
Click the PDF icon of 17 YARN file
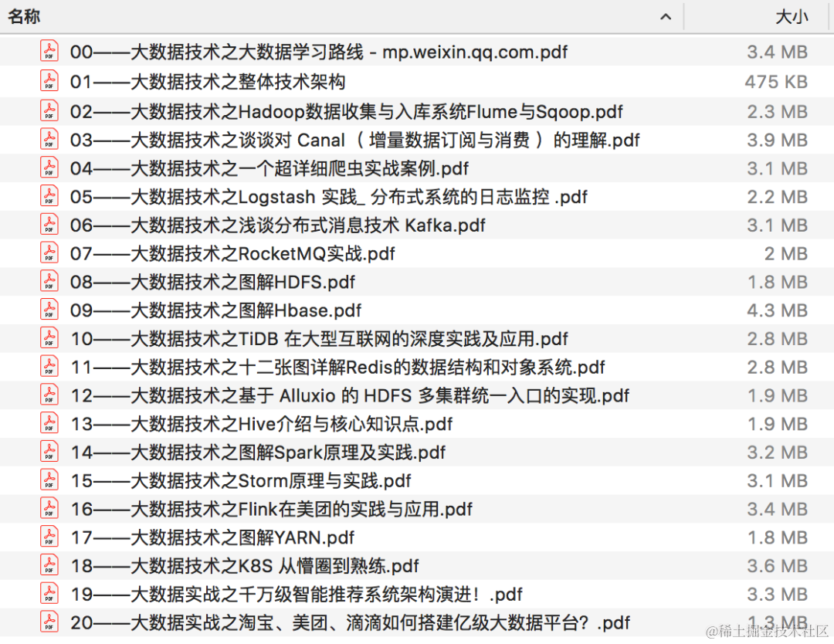[x=49, y=537]
